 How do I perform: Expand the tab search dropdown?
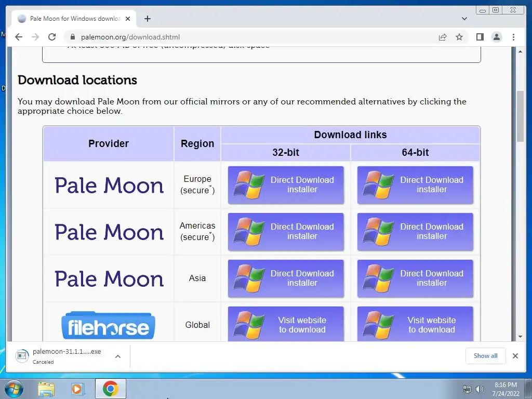tap(464, 19)
